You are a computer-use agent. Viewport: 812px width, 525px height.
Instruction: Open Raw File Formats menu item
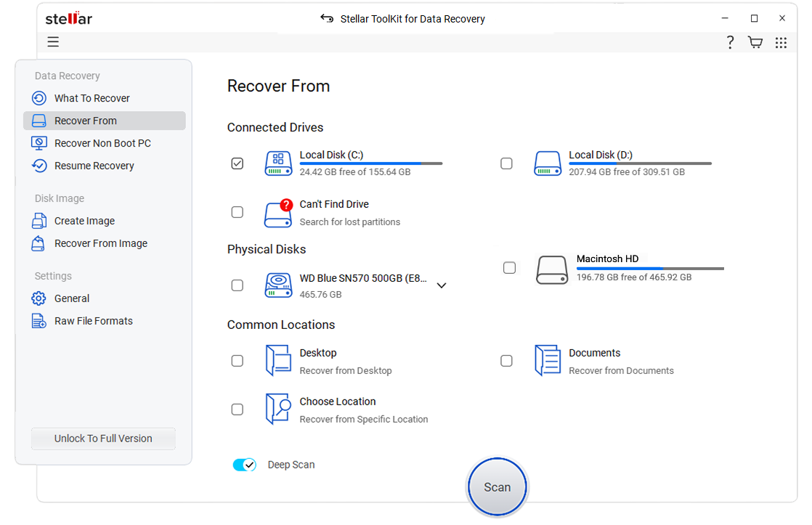coord(105,321)
